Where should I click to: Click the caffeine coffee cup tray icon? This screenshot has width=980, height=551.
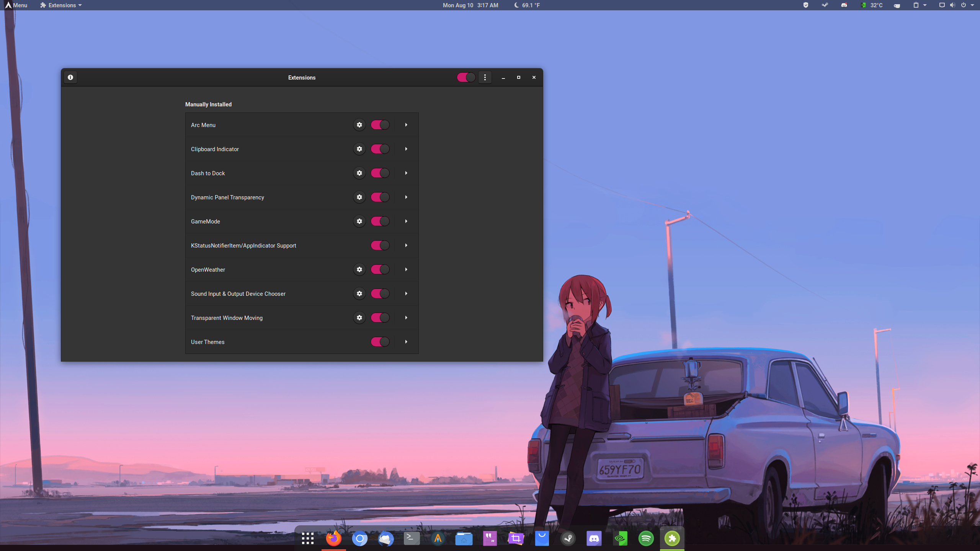tap(897, 5)
